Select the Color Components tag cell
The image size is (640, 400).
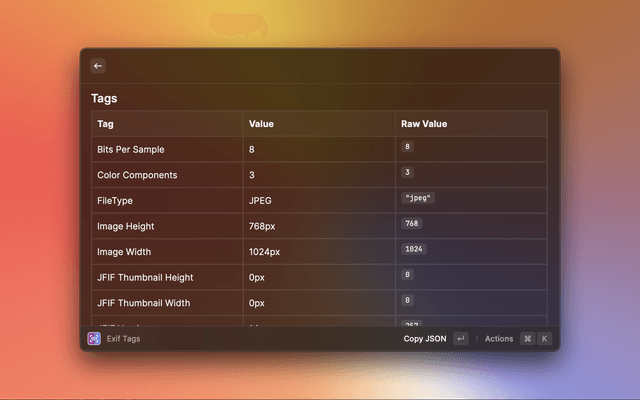point(136,175)
